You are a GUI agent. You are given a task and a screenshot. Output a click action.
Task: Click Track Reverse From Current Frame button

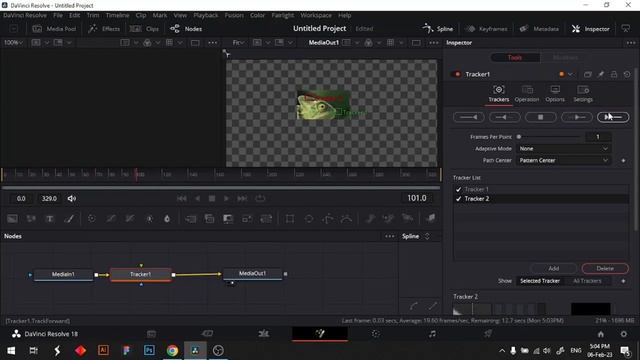tap(504, 117)
